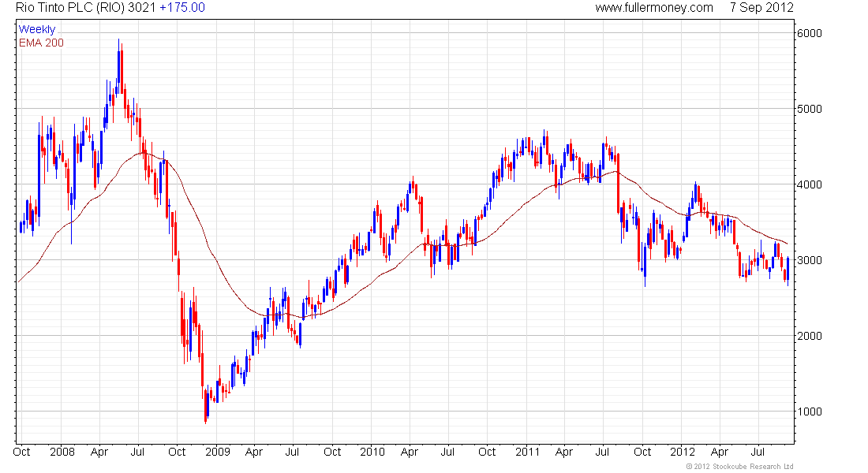The width and height of the screenshot is (868, 473).
Task: Click the lowest candlestick before 2009
Action: [205, 407]
